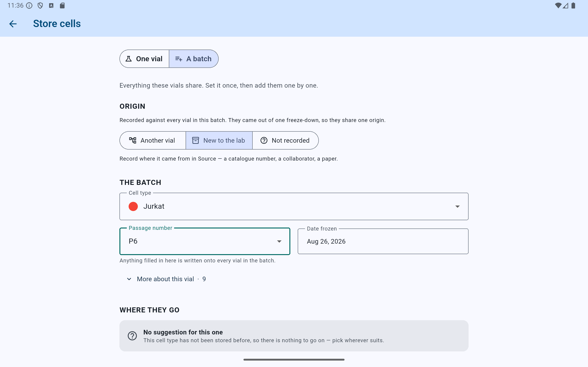Screen dimensions: 588x367
Task: Select A batch mode
Action: click(194, 59)
